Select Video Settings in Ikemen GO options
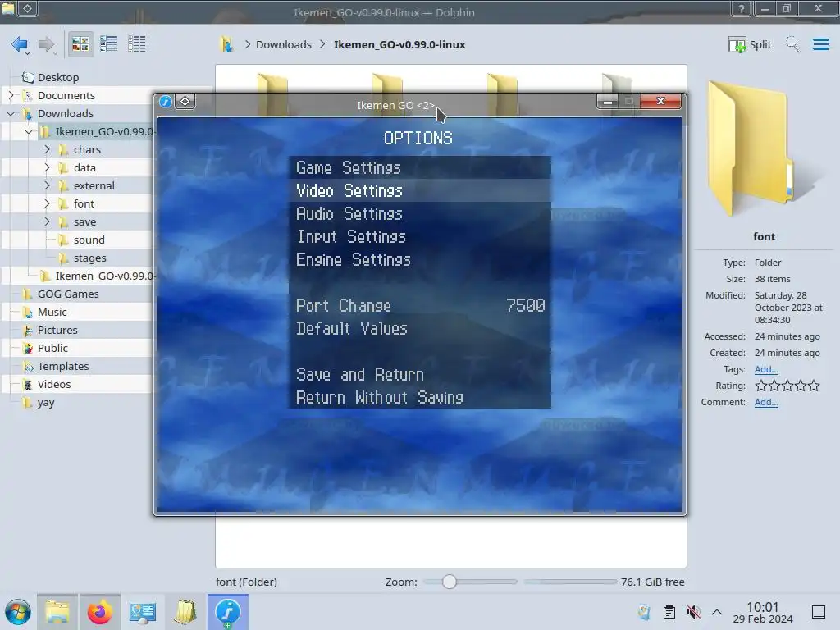 [x=419, y=190]
